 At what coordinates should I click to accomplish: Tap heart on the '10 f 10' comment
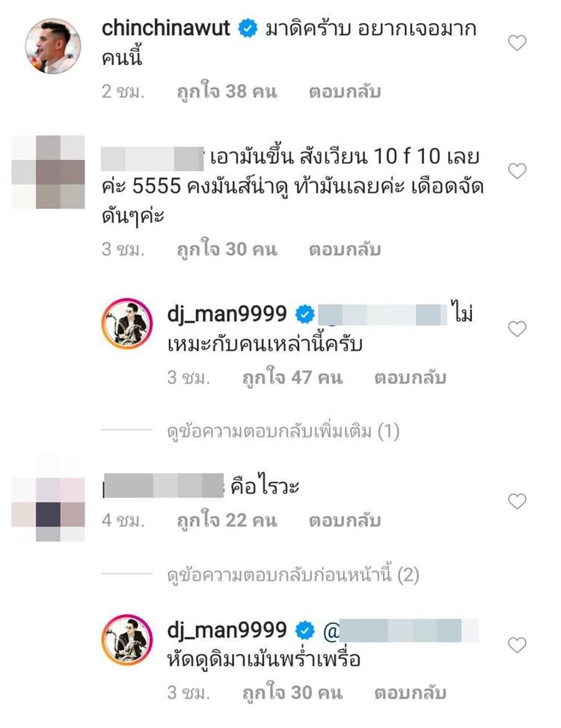point(516,171)
